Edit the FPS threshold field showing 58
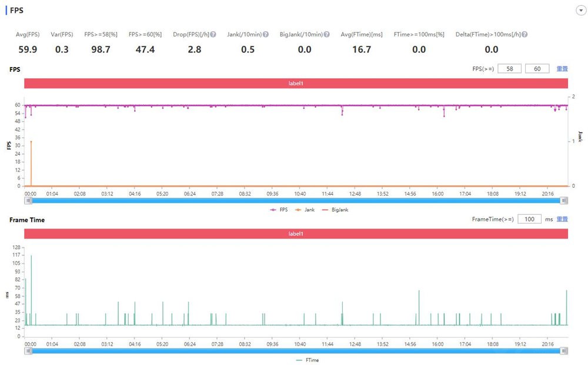This screenshot has width=588, height=365. [x=509, y=69]
